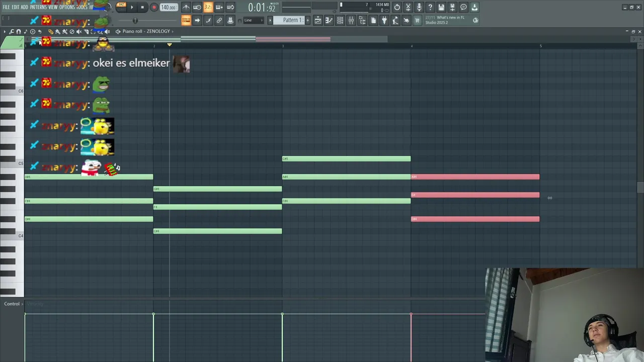
Task: Click the vertical scrollbar on right edge
Action: click(640, 188)
